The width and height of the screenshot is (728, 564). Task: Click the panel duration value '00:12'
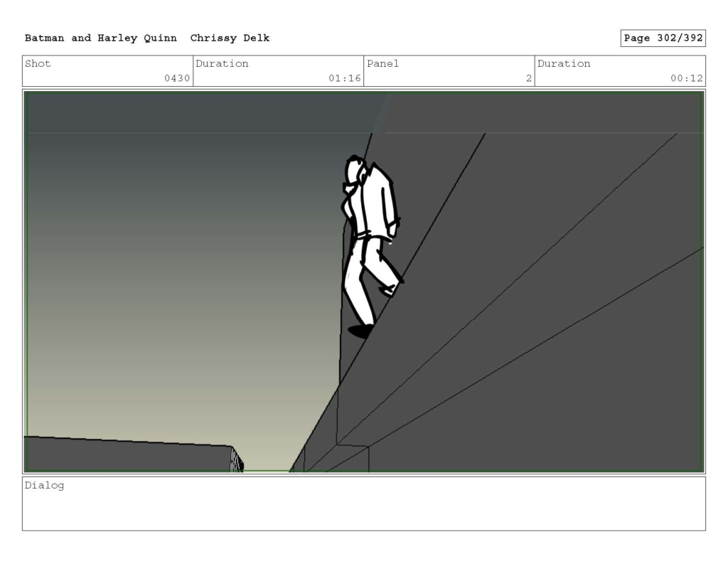(687, 78)
